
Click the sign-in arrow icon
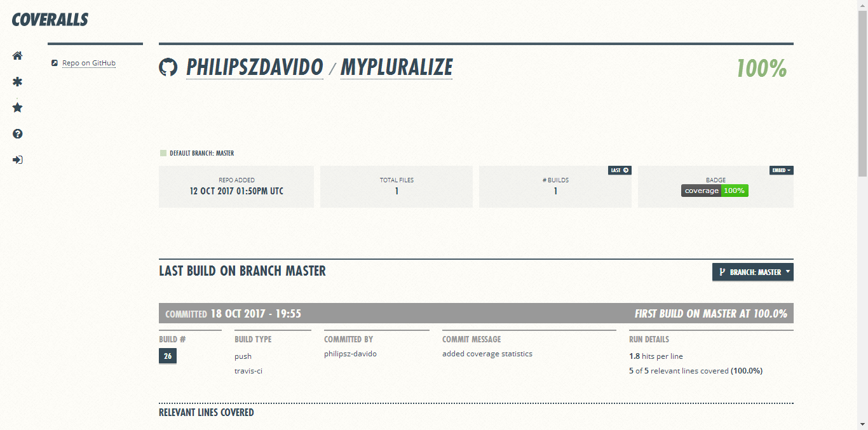[18, 160]
